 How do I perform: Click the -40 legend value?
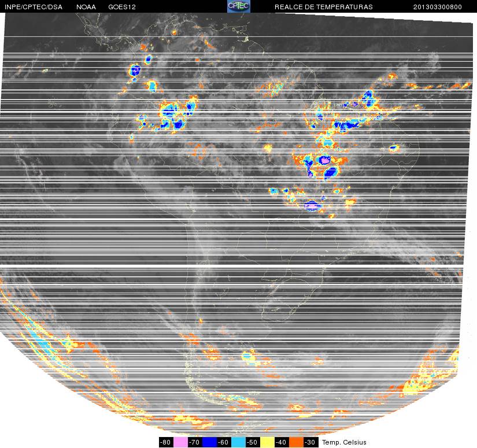[282, 442]
